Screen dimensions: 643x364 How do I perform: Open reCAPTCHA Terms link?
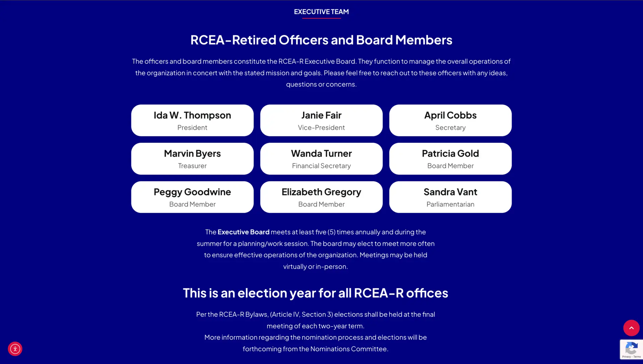[637, 357]
